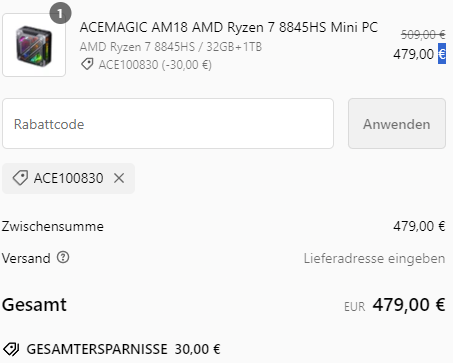Open the Versand help question mark icon
This screenshot has width=453, height=363.
pyautogui.click(x=63, y=257)
